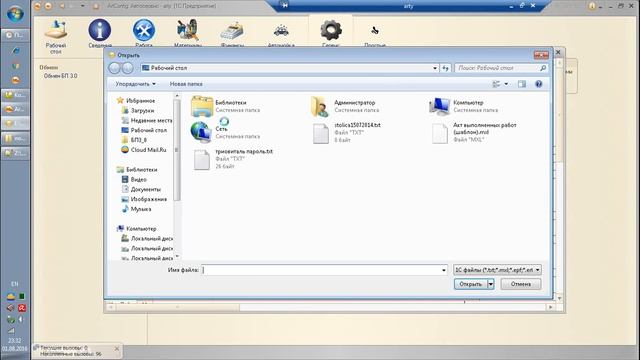Viewport: 640px width, 360px height.
Task: Open the 1С файлы type filter
Action: (x=497, y=270)
